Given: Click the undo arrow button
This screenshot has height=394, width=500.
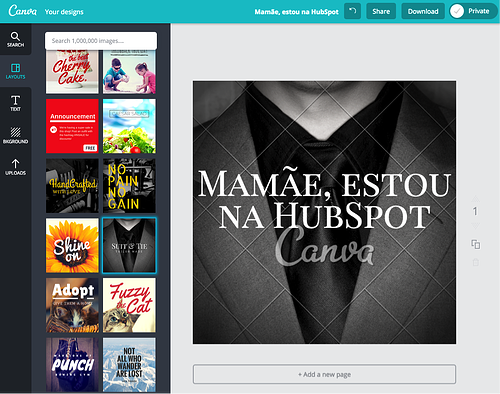Looking at the screenshot, I should (x=352, y=11).
